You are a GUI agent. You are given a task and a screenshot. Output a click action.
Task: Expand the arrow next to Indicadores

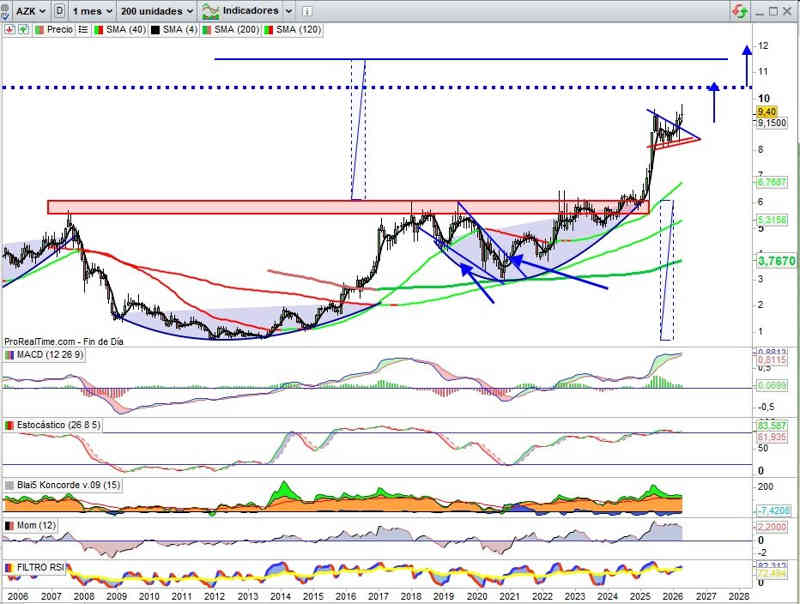click(x=288, y=10)
